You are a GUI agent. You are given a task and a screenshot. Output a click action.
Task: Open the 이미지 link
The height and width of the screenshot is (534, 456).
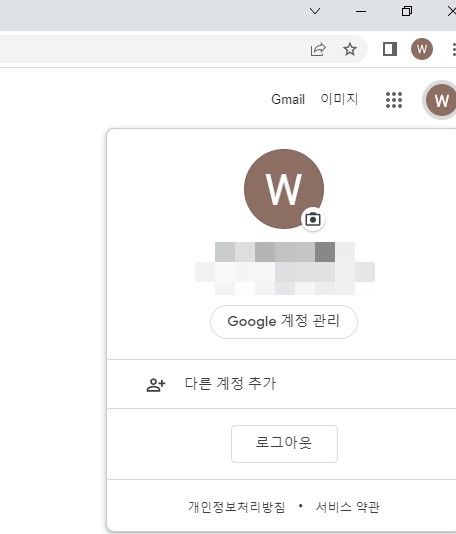coord(339,99)
